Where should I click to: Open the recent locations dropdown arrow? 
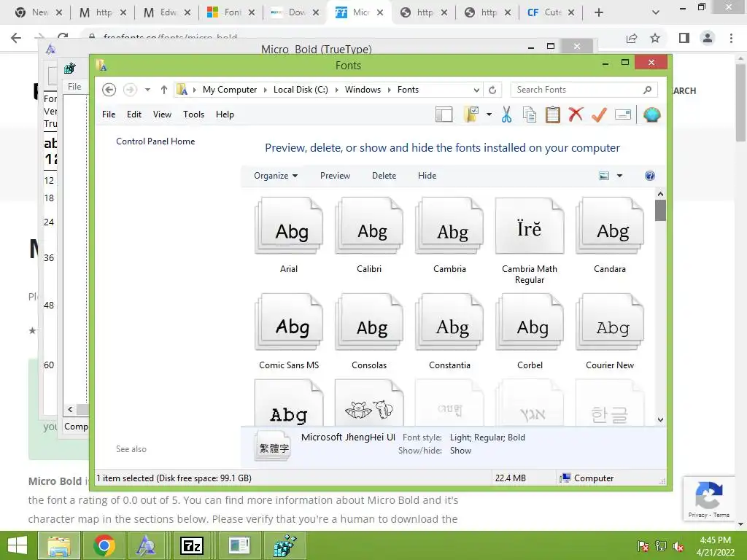click(147, 90)
